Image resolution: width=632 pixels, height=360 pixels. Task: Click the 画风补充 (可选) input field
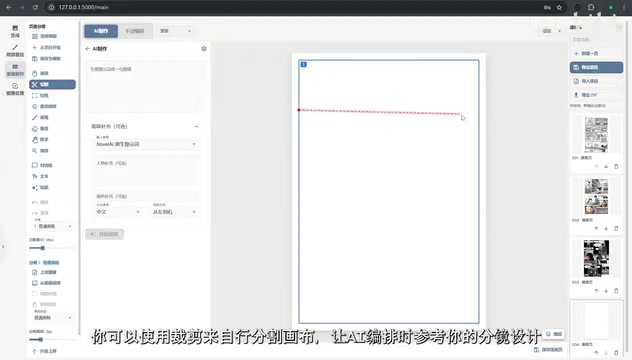(x=147, y=196)
